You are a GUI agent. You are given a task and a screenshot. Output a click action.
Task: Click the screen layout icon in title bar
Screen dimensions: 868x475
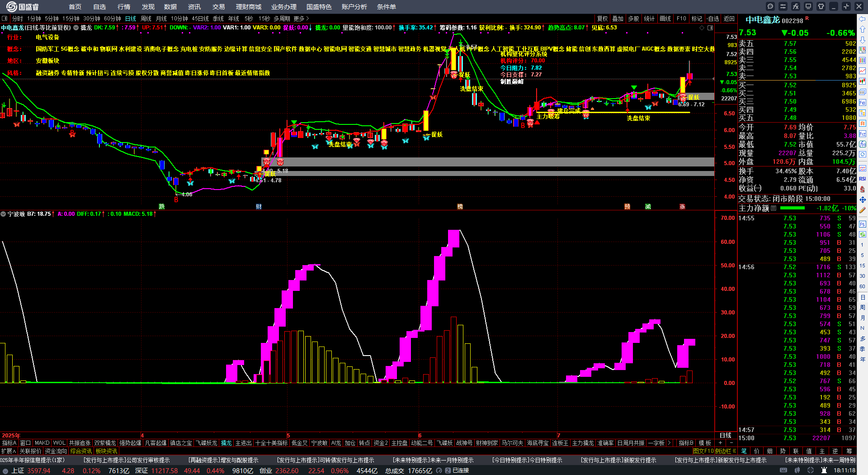pos(808,6)
